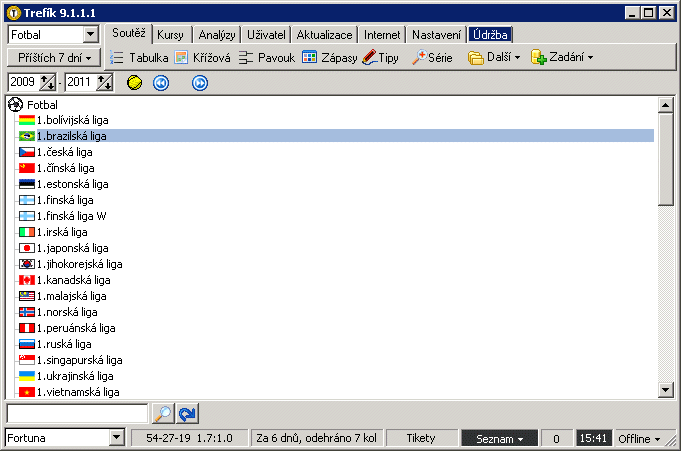Image resolution: width=681 pixels, height=451 pixels.
Task: Click the Bolivian flag icon
Action: tap(27, 120)
